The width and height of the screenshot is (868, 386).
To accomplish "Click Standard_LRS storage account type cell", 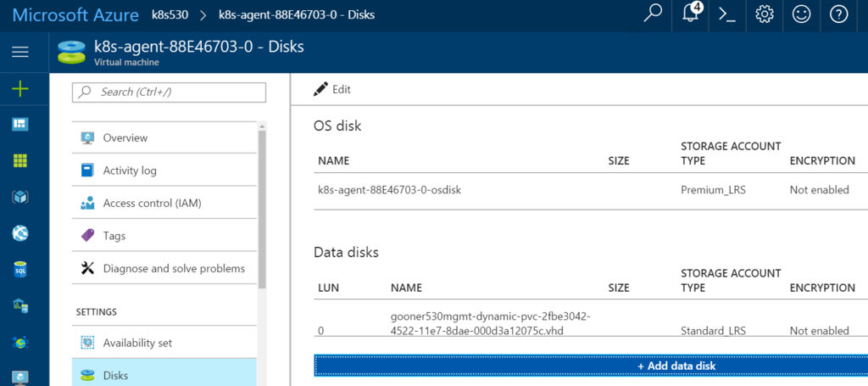I will point(713,331).
